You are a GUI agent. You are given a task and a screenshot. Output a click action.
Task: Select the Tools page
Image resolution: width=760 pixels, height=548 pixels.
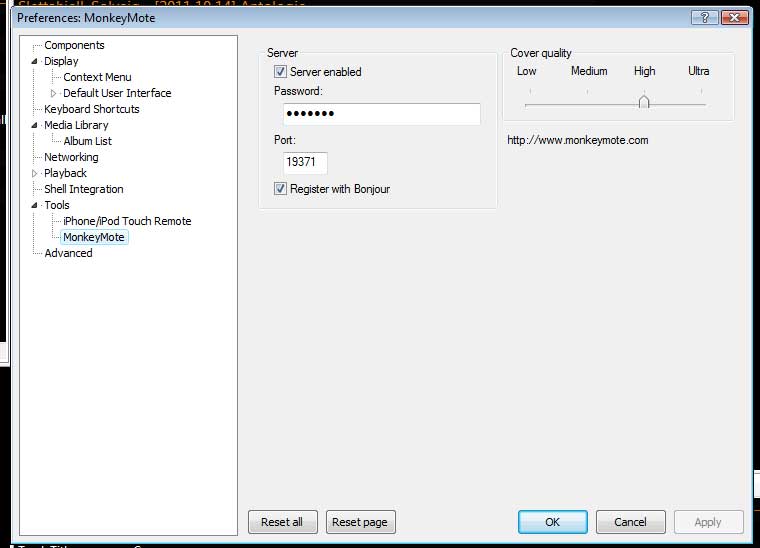pos(57,205)
